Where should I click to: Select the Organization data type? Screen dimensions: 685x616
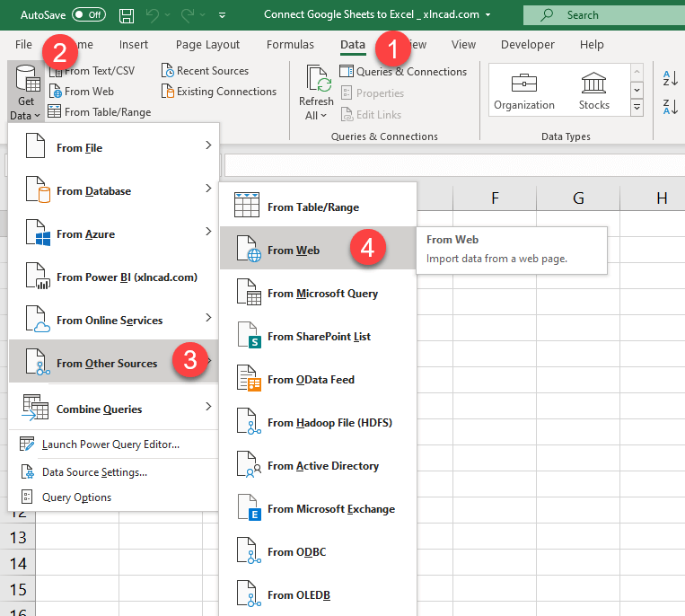(524, 92)
